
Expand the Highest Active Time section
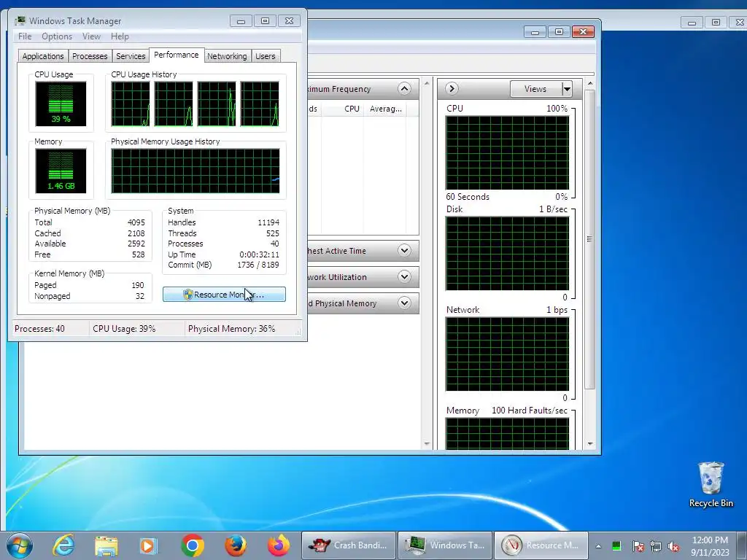point(404,251)
